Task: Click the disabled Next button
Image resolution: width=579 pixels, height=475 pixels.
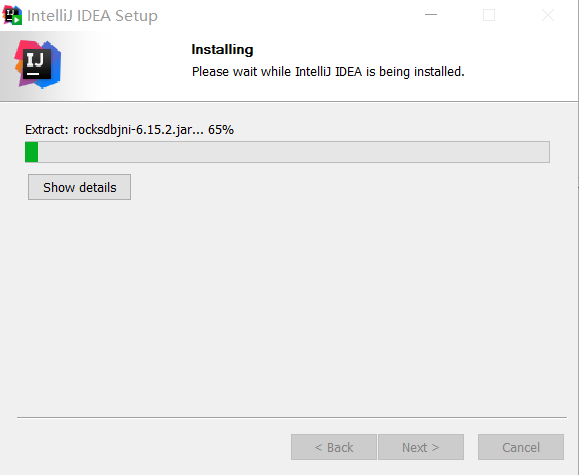Action: pos(421,447)
